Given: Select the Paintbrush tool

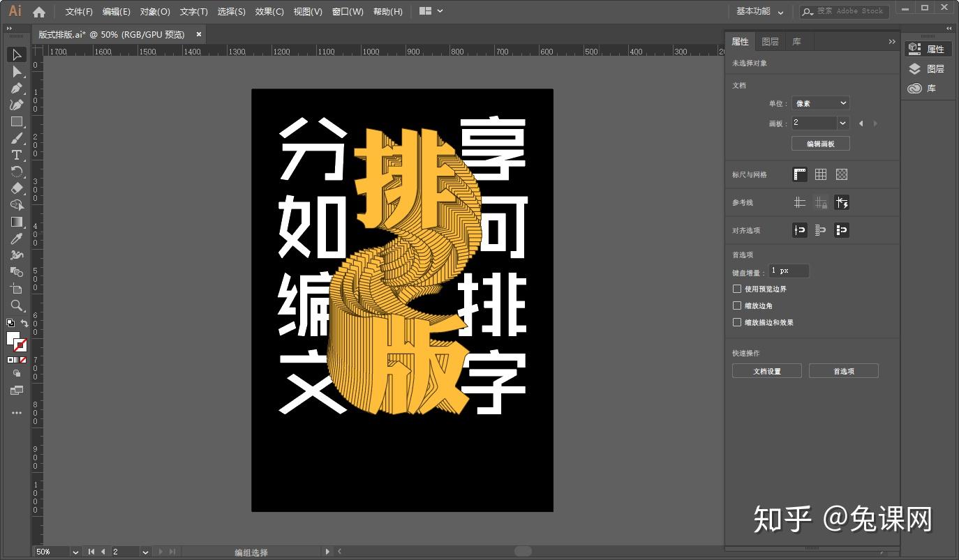Looking at the screenshot, I should [17, 138].
